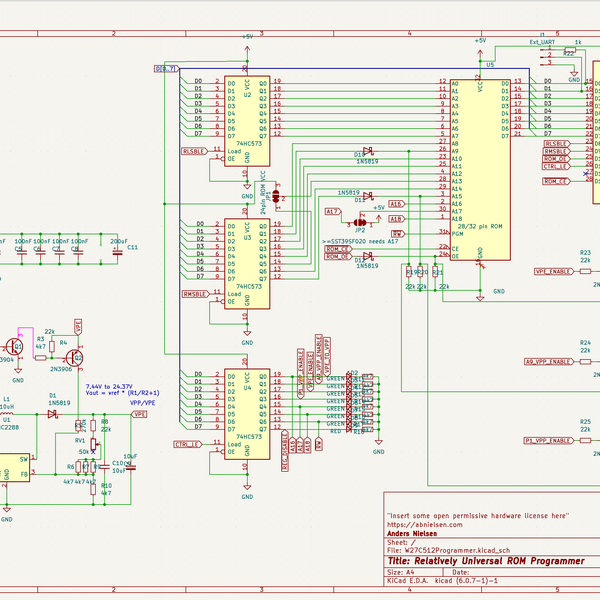Select the D10 1N5819 diode symbol

(368, 151)
